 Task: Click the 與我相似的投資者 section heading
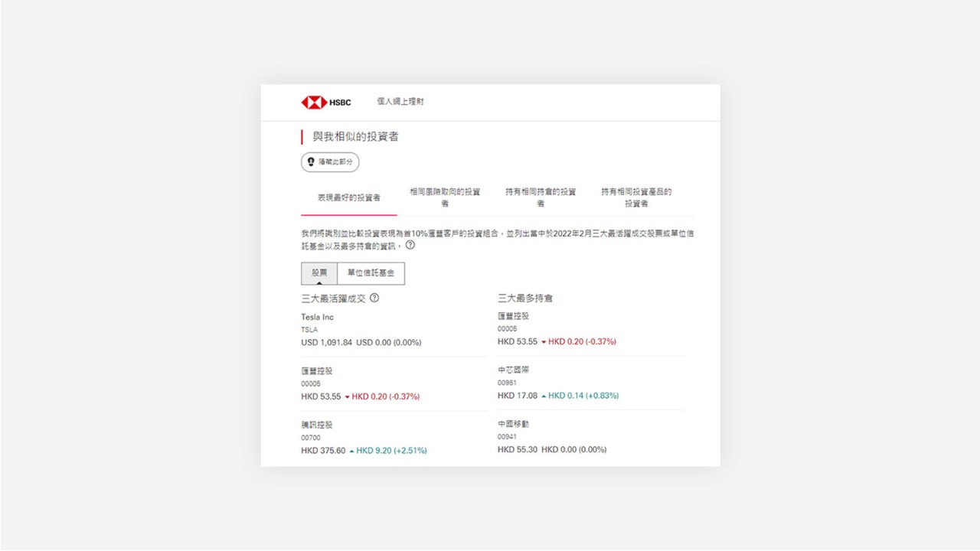point(355,137)
